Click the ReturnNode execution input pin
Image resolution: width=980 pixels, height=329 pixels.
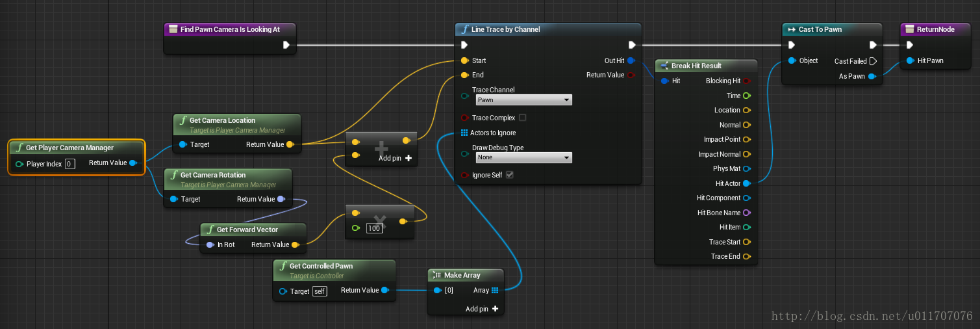coord(909,45)
